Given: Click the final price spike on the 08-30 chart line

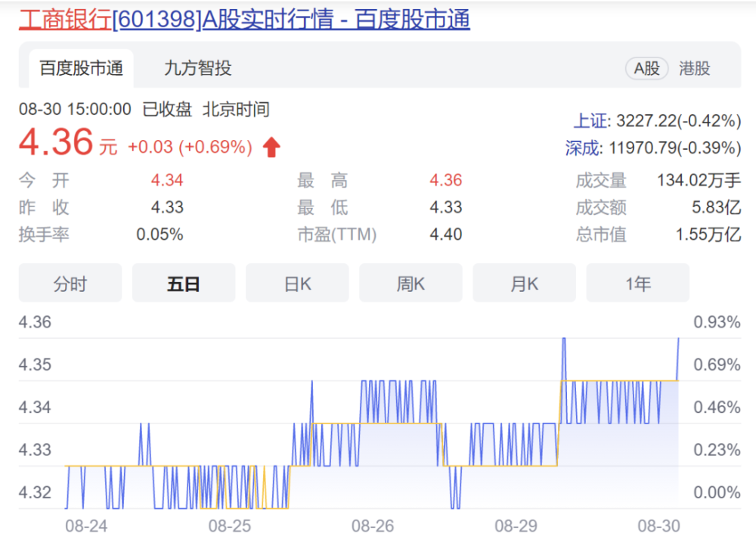Looking at the screenshot, I should coord(678,359).
